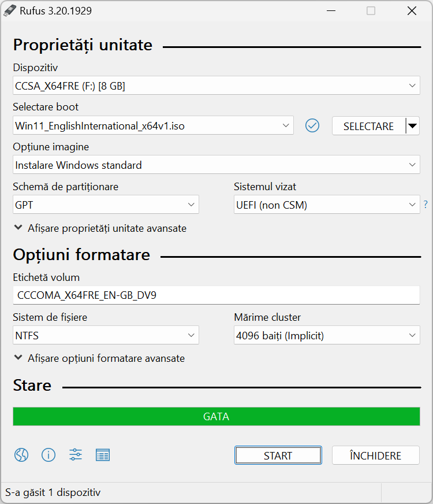Open the language globe icon

(x=21, y=455)
